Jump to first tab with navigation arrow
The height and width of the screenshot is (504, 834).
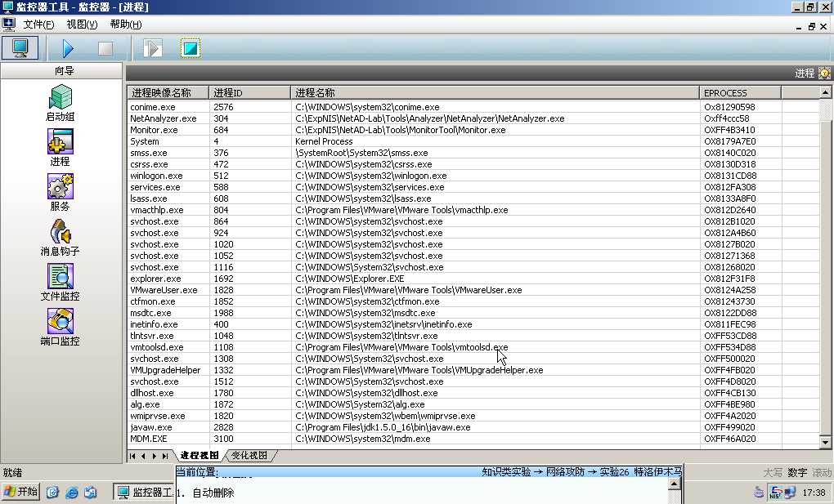pyautogui.click(x=132, y=456)
